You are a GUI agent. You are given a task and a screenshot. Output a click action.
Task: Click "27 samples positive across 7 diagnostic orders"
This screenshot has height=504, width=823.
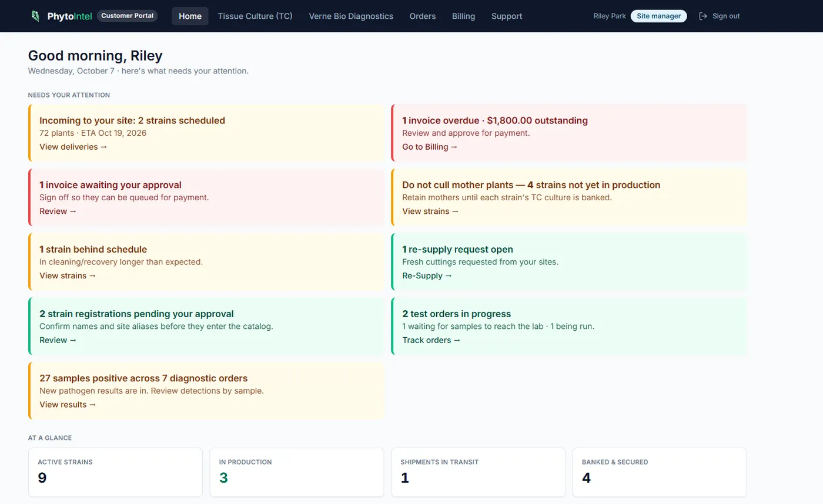pyautogui.click(x=143, y=378)
